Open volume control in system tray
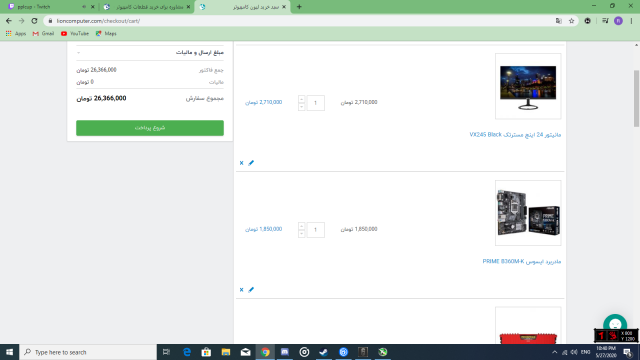The height and width of the screenshot is (360, 640). coord(574,352)
